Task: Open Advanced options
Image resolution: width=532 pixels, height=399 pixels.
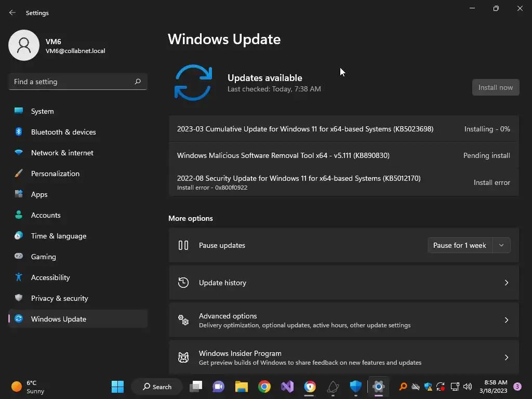Action: [x=344, y=320]
